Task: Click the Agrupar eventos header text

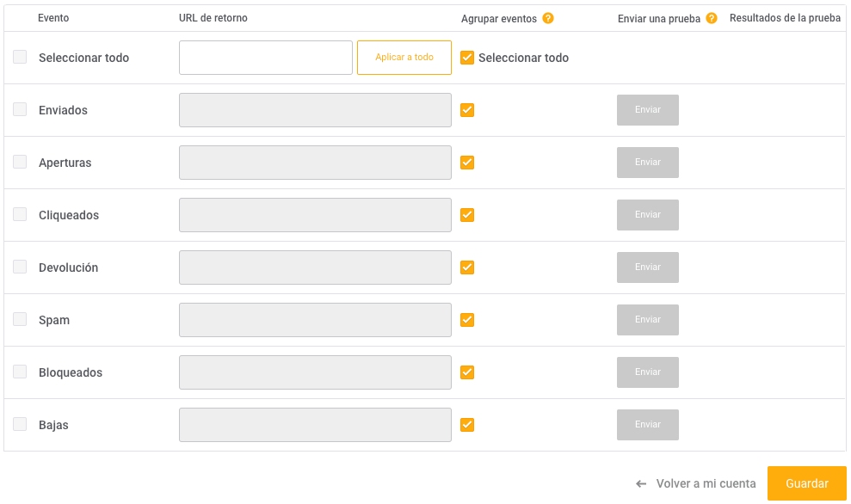Action: point(499,18)
